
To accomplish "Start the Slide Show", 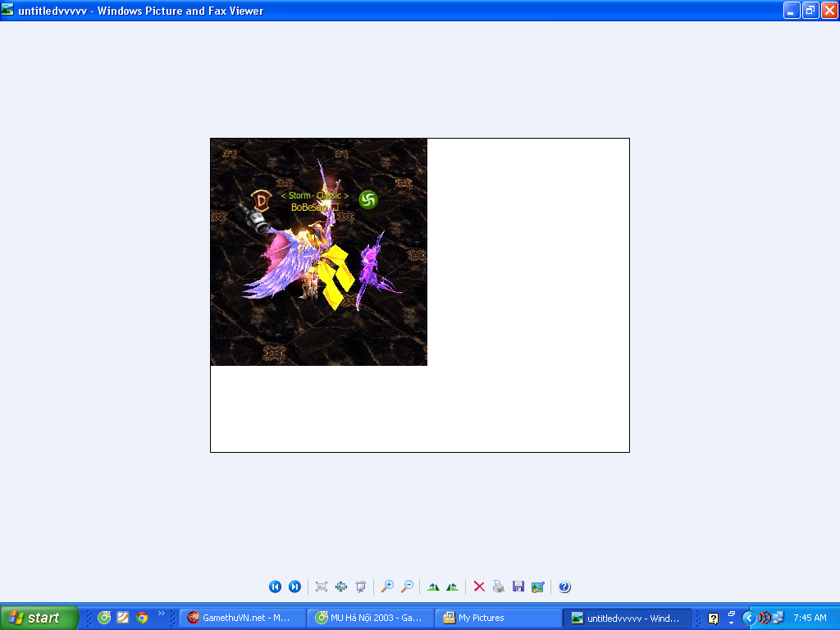I will [x=361, y=587].
